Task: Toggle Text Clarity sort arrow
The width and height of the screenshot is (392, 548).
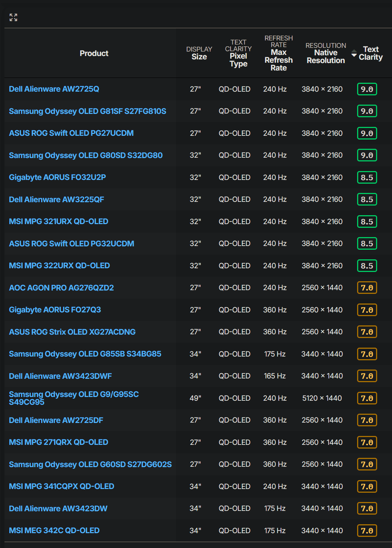Action: tap(354, 53)
